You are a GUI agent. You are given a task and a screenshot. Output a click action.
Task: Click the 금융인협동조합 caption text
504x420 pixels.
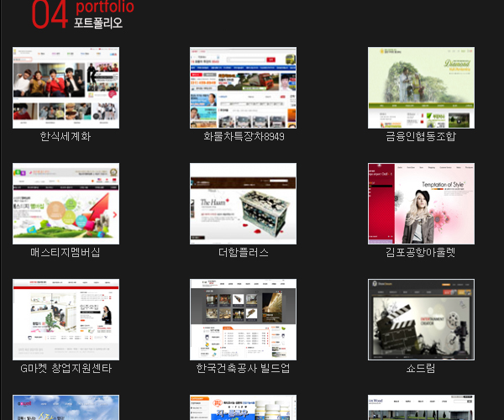click(421, 136)
